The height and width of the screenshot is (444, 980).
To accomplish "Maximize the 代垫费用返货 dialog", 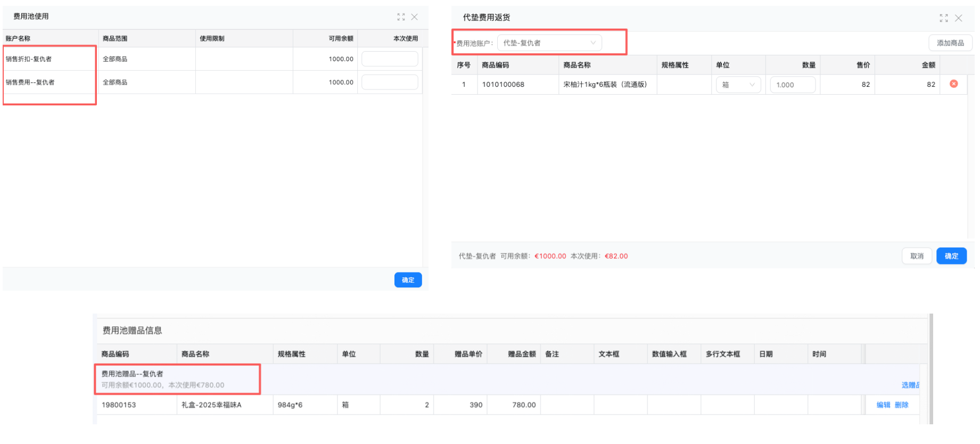I will pyautogui.click(x=944, y=18).
